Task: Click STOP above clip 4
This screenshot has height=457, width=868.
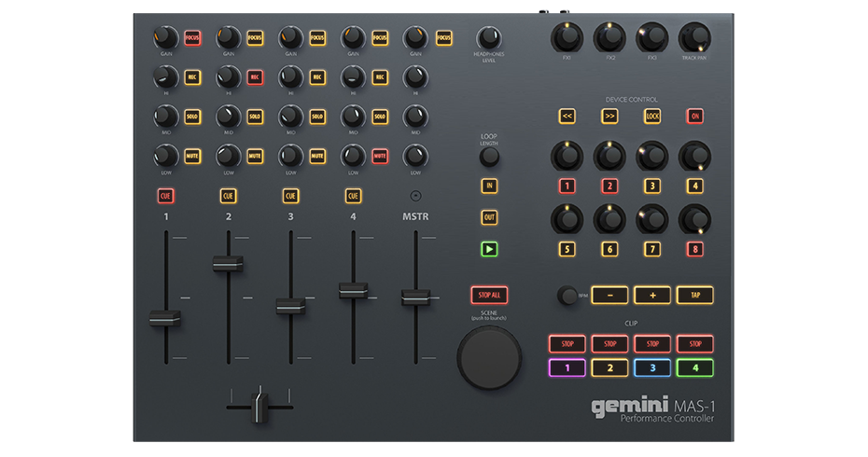Action: pos(695,343)
